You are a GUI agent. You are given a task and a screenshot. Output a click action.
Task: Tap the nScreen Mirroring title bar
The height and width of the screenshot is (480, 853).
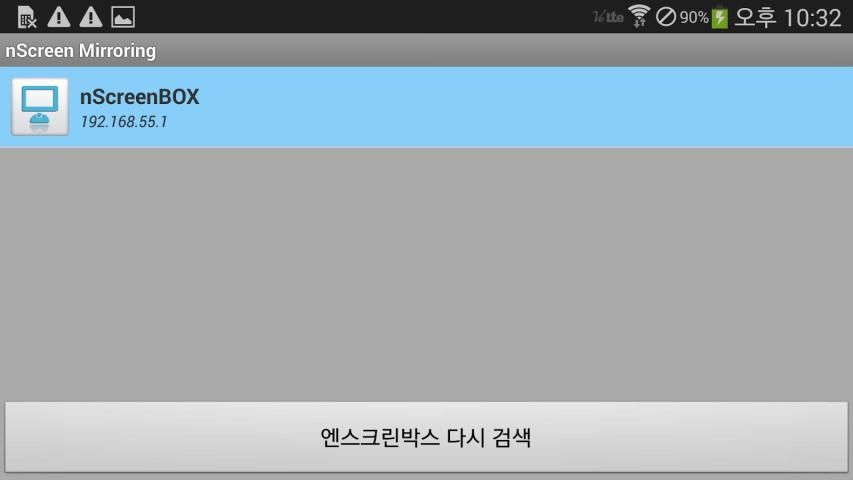click(426, 50)
